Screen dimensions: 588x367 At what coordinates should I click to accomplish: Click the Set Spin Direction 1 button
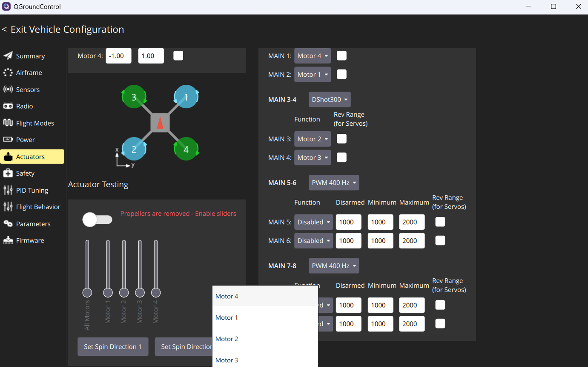(113, 347)
